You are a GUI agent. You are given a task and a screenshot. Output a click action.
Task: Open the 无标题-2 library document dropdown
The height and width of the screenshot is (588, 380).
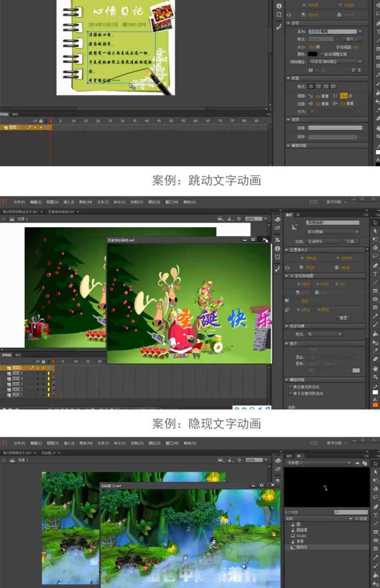point(319,463)
